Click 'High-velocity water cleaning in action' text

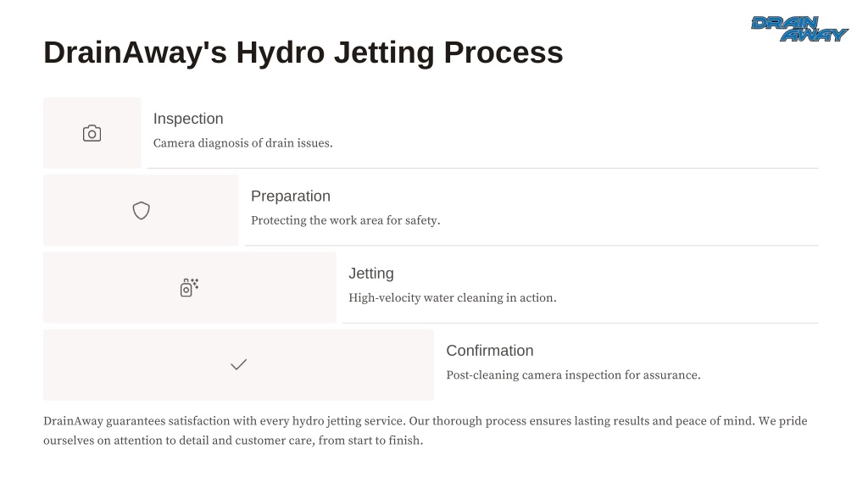click(x=453, y=297)
